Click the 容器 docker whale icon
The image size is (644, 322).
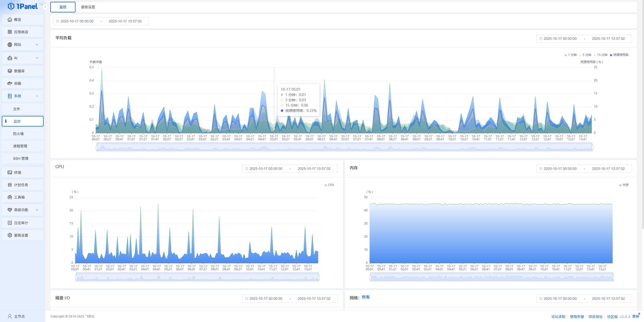(x=10, y=83)
